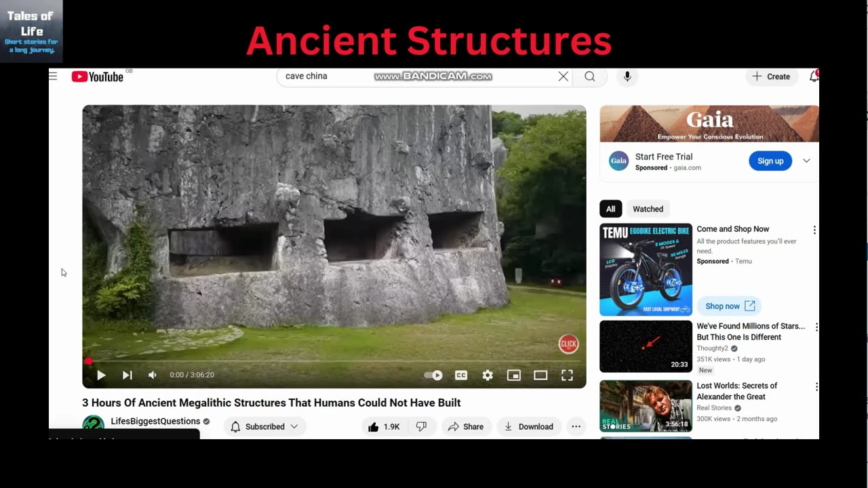Like the video with thumbs up
Image resolution: width=868 pixels, height=488 pixels.
coord(384,426)
